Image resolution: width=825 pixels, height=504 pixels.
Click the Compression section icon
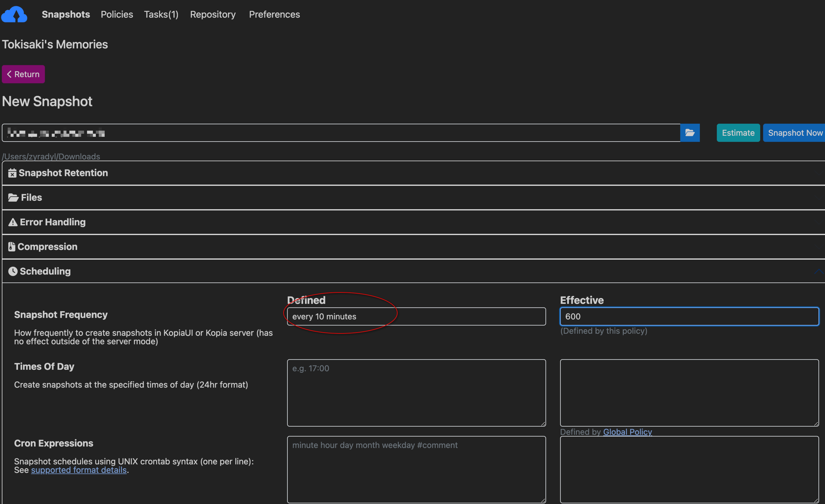pos(12,246)
